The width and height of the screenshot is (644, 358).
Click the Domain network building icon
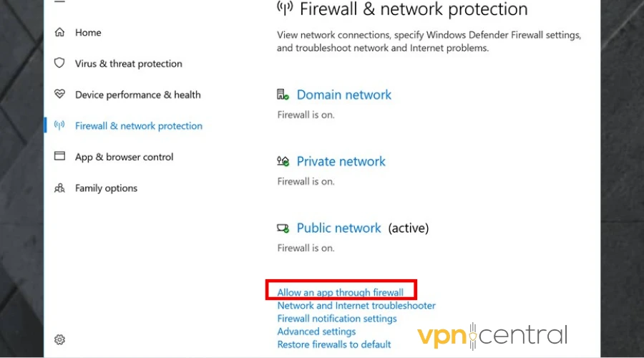[x=283, y=95]
